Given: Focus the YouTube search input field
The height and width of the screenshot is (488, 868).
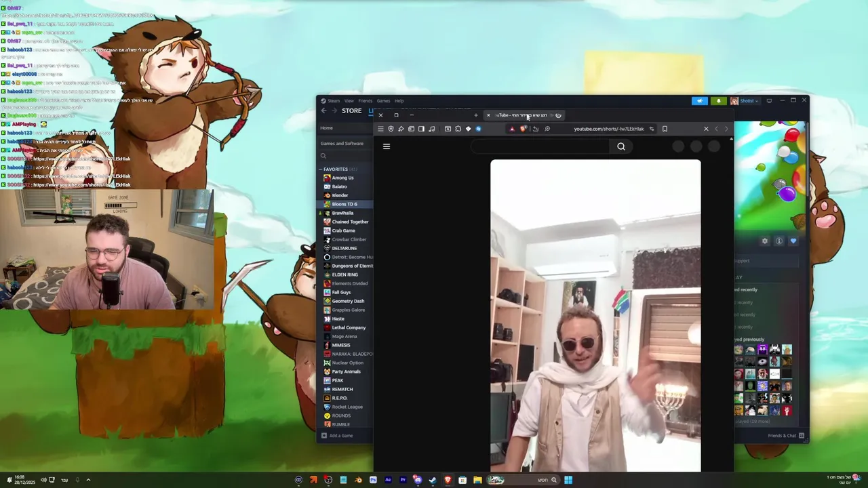Looking at the screenshot, I should pyautogui.click(x=540, y=146).
